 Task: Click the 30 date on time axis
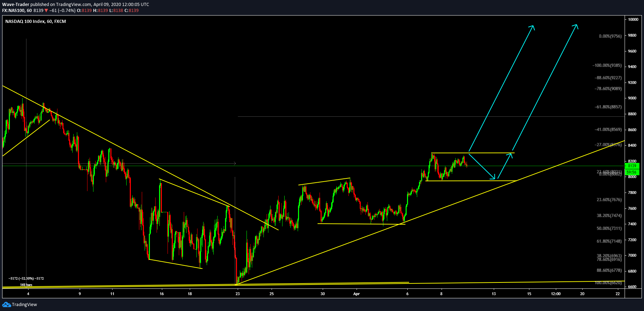[322, 294]
